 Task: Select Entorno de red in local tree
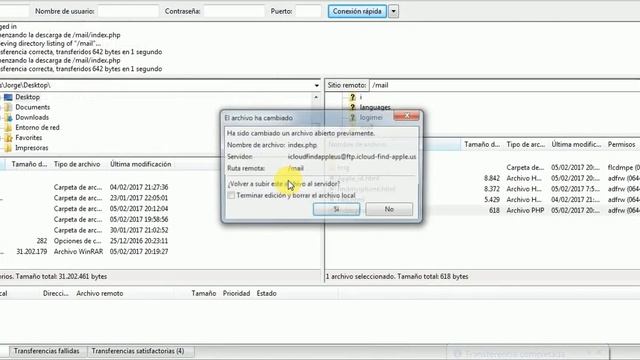click(37, 128)
